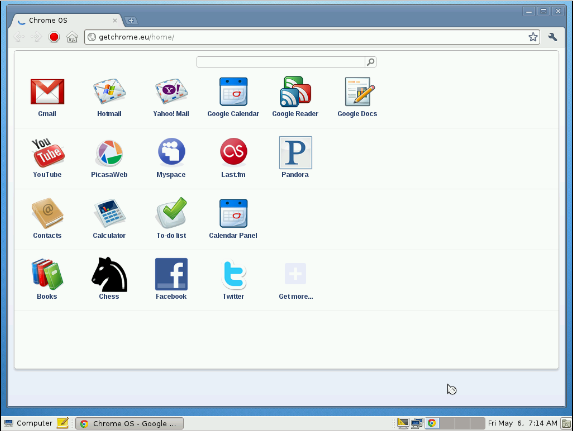Click the Get more... link text
The height and width of the screenshot is (431, 573).
(296, 296)
